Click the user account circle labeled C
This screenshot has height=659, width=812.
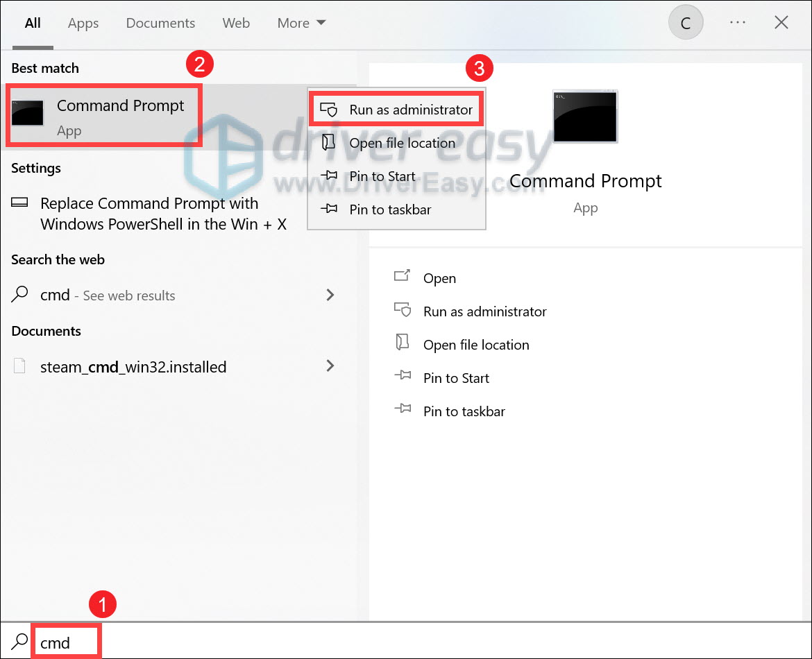click(686, 23)
